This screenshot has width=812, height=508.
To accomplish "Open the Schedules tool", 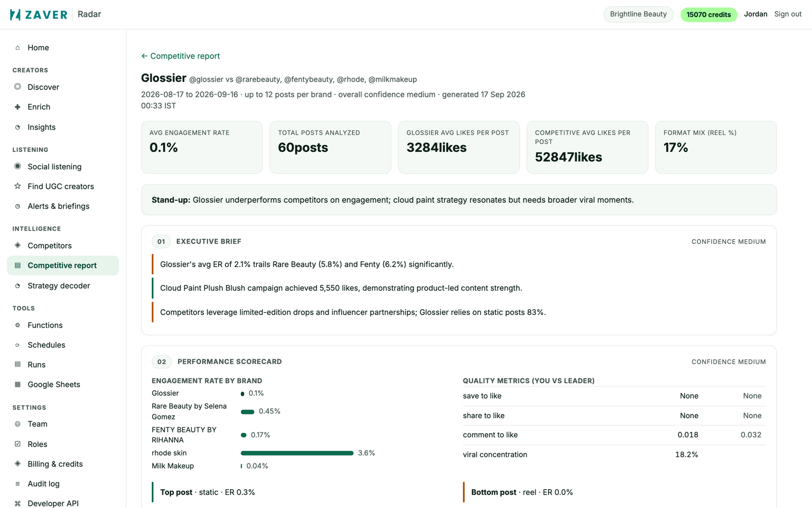I will pos(63,345).
